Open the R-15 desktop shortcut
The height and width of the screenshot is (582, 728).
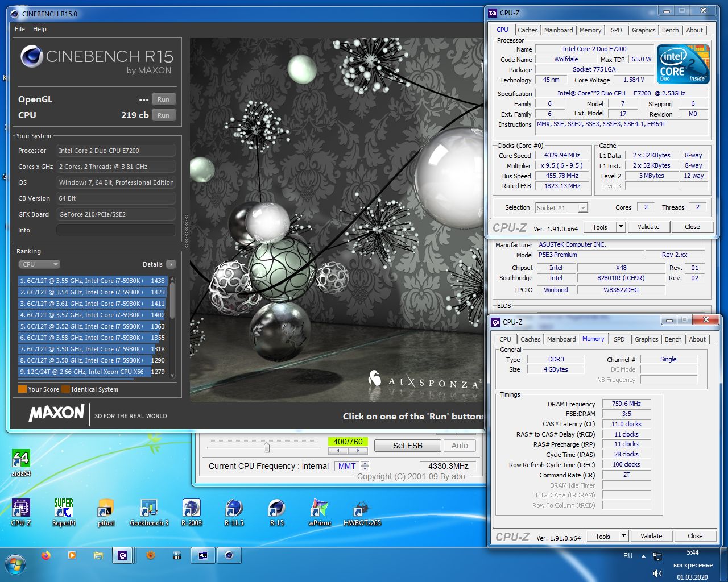coord(276,512)
